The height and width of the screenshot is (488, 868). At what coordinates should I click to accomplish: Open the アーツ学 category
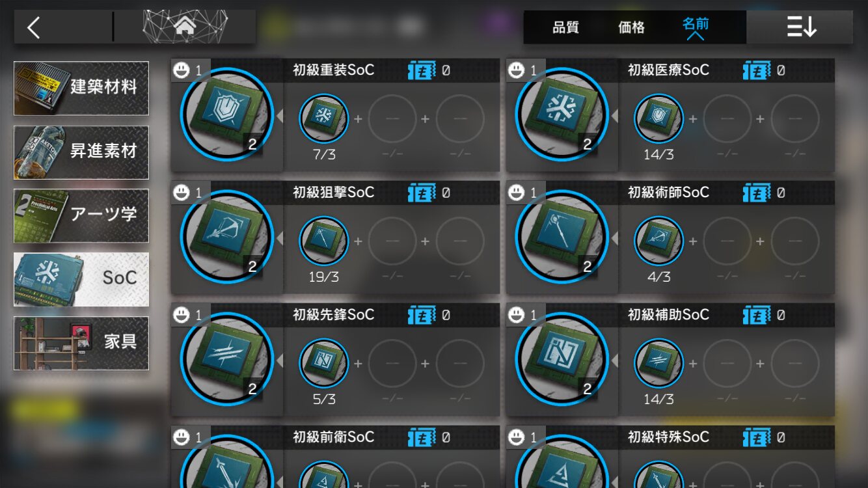point(81,215)
